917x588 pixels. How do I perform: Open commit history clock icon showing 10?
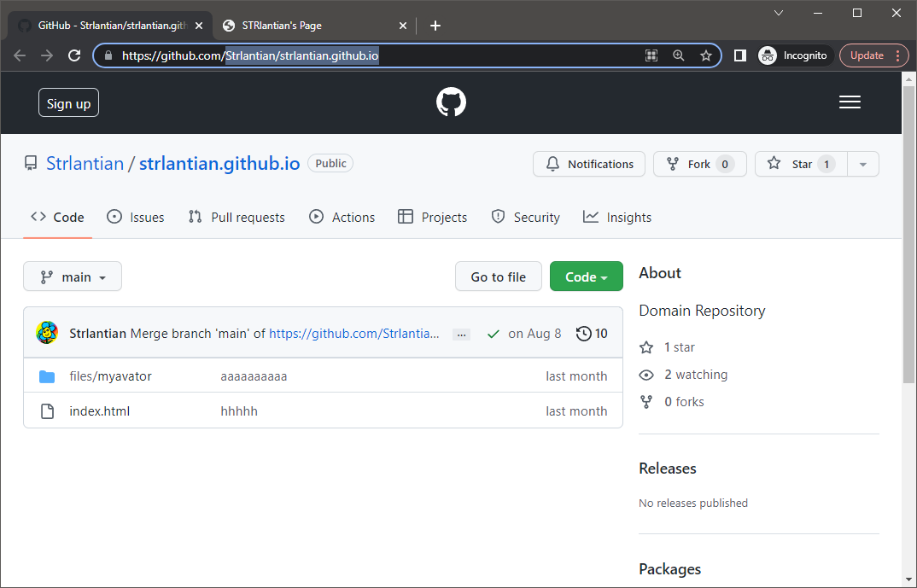592,333
